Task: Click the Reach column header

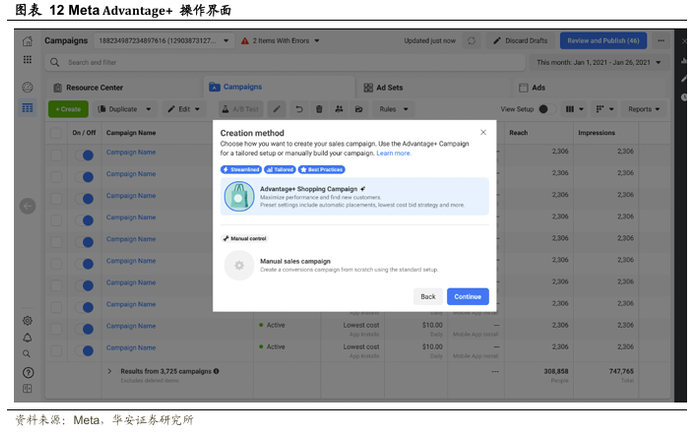Action: (x=518, y=133)
